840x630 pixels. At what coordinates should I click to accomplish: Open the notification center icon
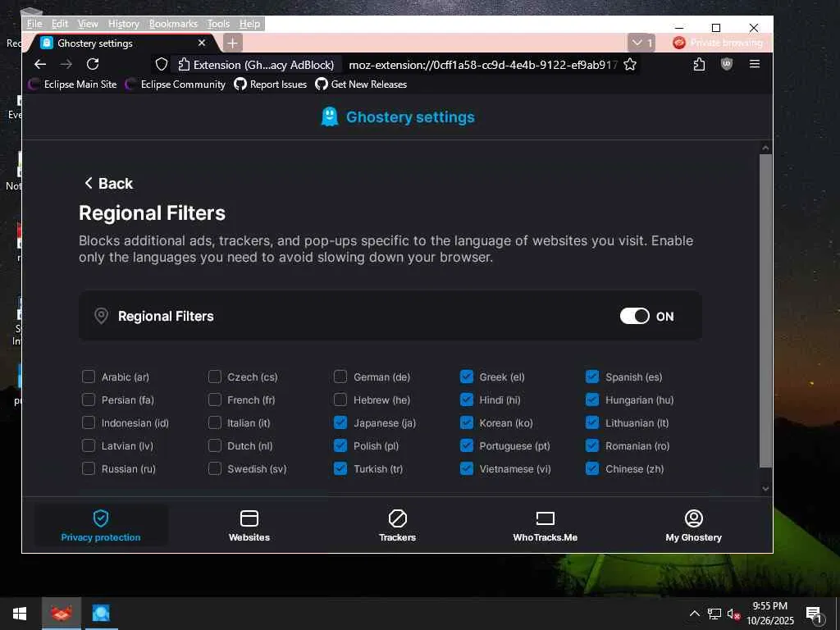(815, 614)
